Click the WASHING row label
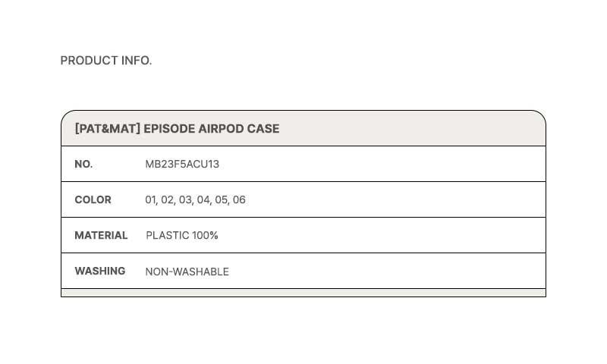This screenshot has height=364, width=607. point(99,271)
